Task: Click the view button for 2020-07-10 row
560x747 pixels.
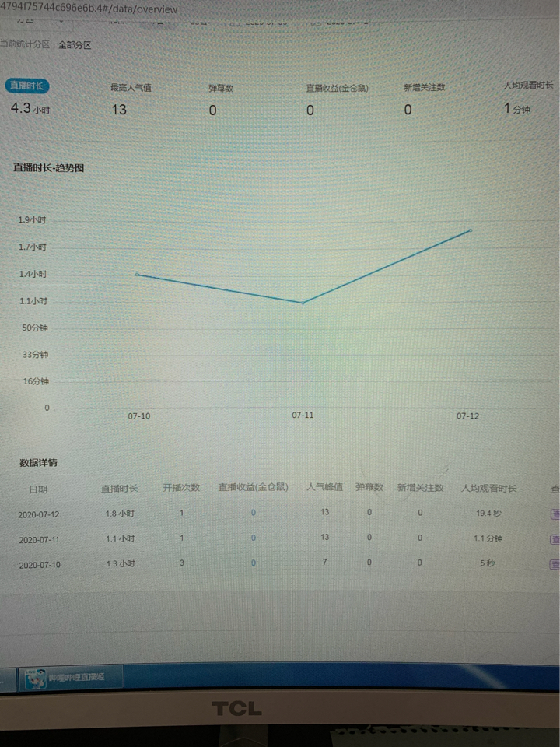Action: [x=555, y=565]
